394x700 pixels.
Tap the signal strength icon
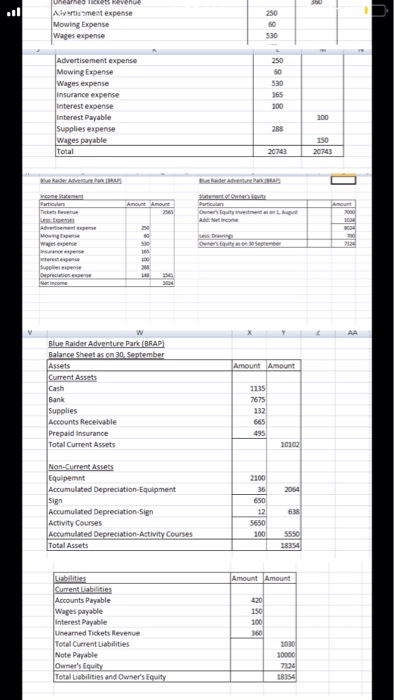pos(15,12)
